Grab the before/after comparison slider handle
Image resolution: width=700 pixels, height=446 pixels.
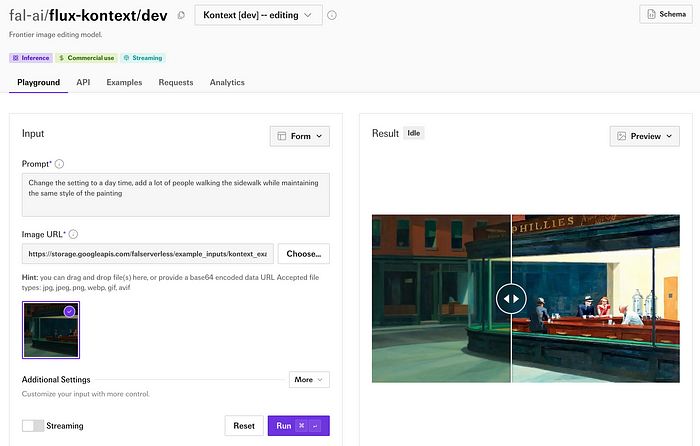point(511,299)
